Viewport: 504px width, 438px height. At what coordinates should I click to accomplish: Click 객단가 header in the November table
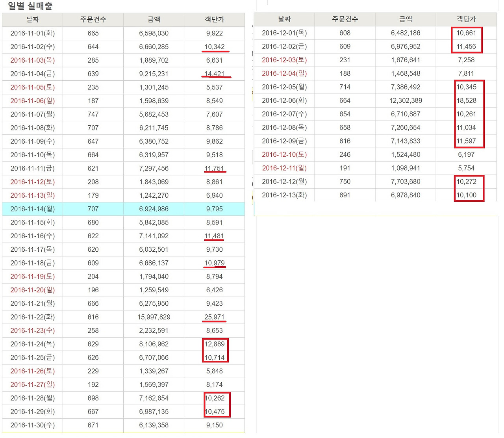click(215, 19)
